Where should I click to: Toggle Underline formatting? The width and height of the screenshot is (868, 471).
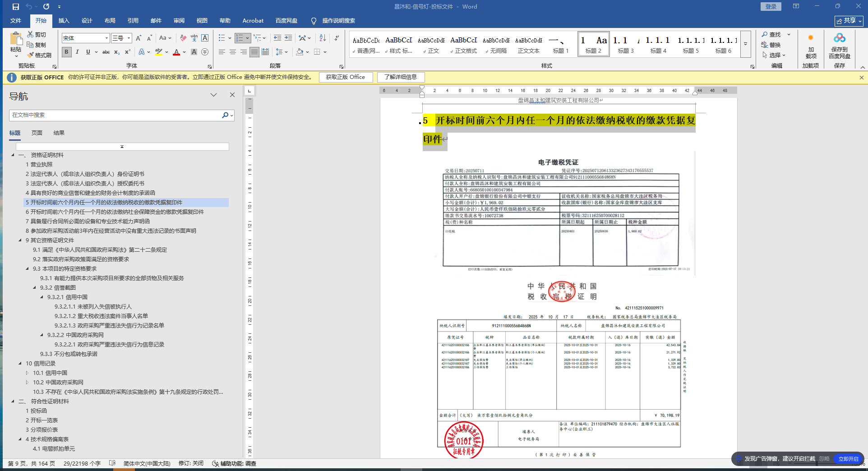click(88, 52)
